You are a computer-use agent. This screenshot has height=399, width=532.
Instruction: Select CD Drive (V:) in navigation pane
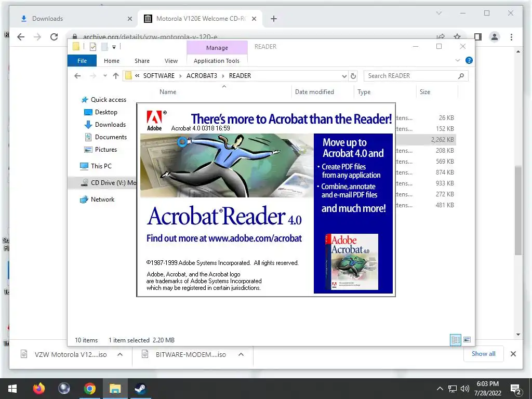109,182
